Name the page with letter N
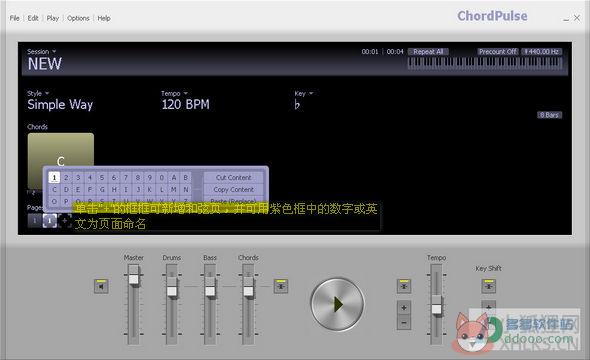 click(186, 189)
